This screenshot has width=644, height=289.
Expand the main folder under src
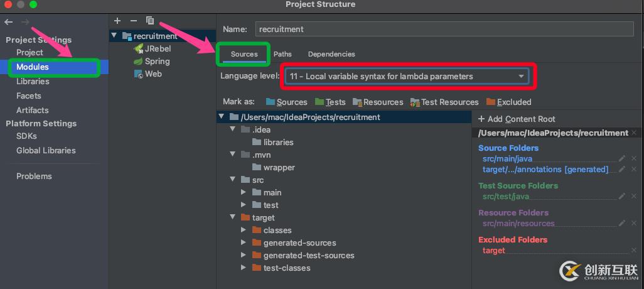tap(244, 192)
